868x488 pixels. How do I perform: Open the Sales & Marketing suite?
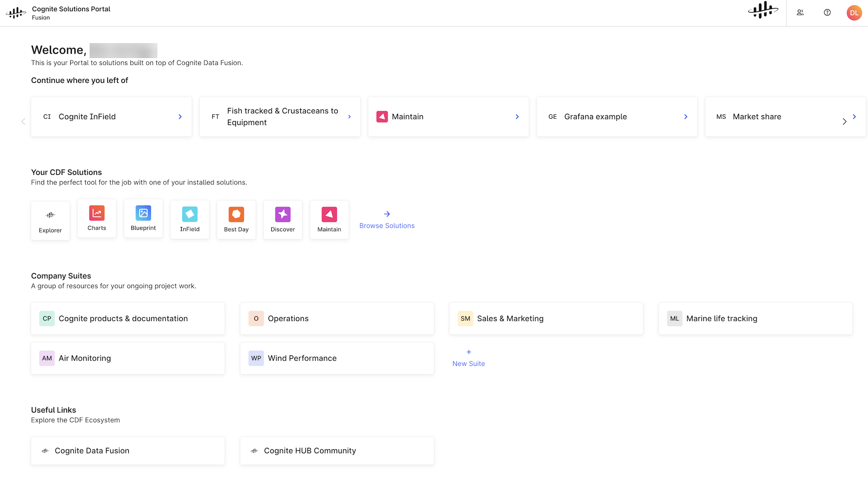pos(546,319)
